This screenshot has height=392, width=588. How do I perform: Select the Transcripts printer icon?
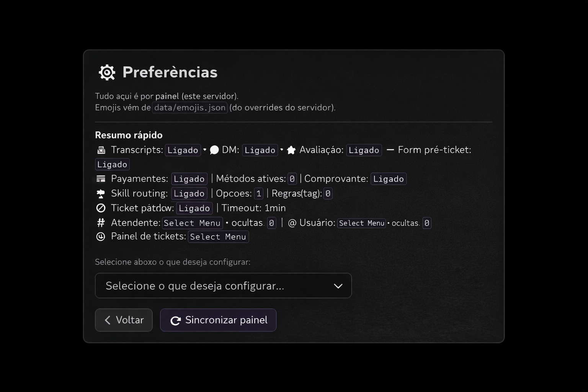(x=101, y=150)
